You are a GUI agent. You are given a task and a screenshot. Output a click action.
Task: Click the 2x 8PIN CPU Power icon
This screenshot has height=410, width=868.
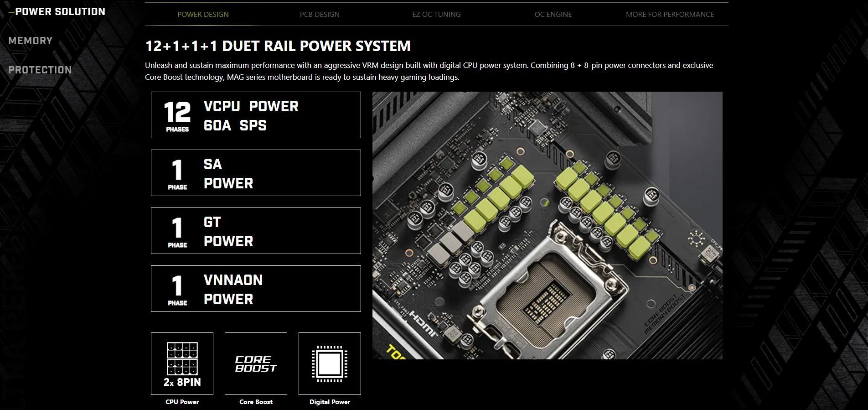[182, 363]
